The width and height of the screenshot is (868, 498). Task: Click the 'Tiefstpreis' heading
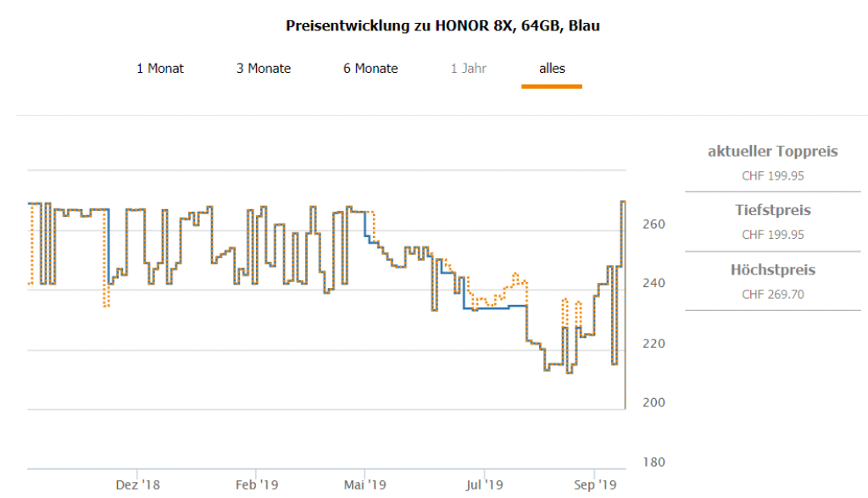point(772,210)
